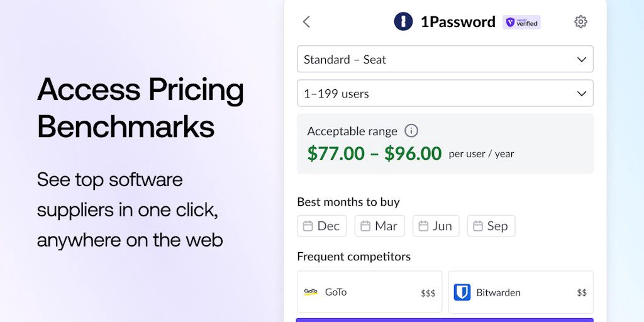Image resolution: width=644 pixels, height=322 pixels.
Task: Open the GoTo competitor card
Action: tap(369, 292)
